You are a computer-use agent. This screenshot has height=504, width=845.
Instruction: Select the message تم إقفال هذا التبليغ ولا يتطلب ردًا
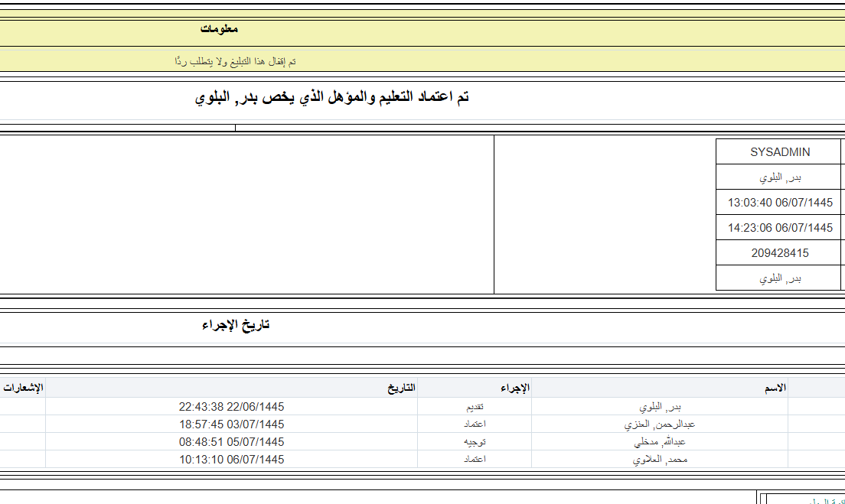tap(235, 61)
